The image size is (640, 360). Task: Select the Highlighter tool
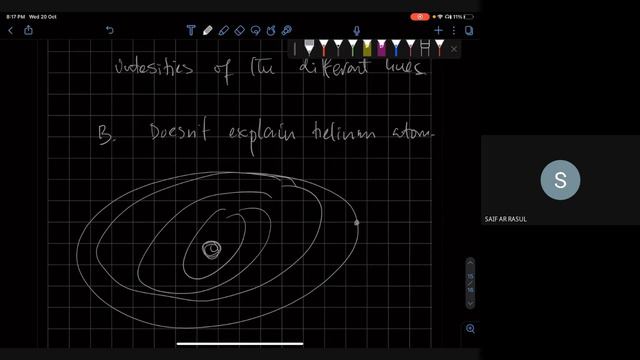[223, 30]
